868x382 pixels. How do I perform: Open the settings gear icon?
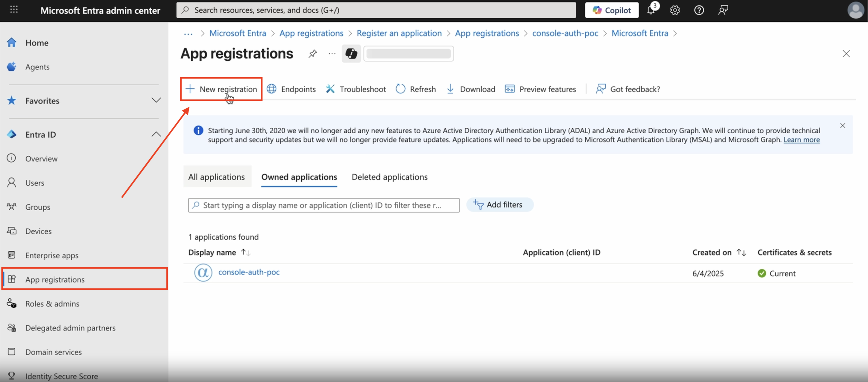click(675, 10)
